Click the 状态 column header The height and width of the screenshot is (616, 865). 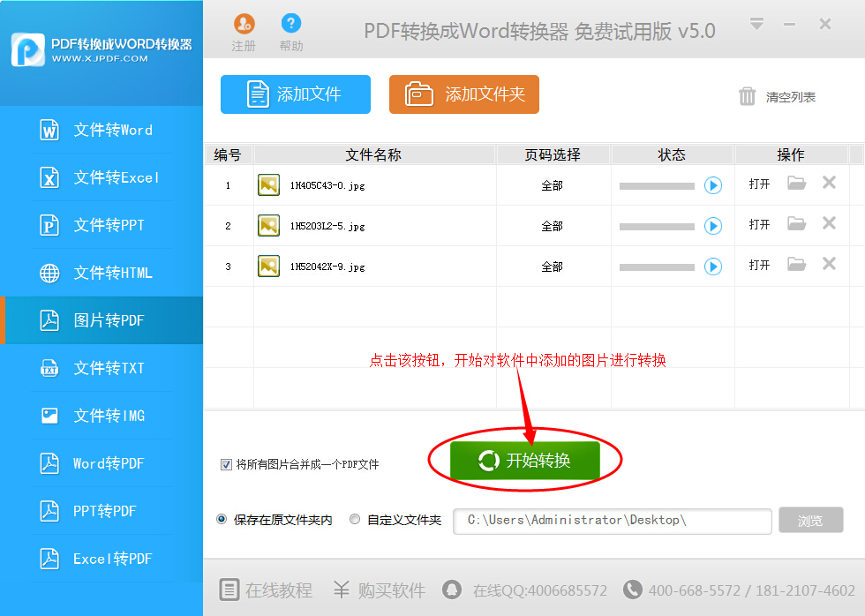pyautogui.click(x=672, y=155)
